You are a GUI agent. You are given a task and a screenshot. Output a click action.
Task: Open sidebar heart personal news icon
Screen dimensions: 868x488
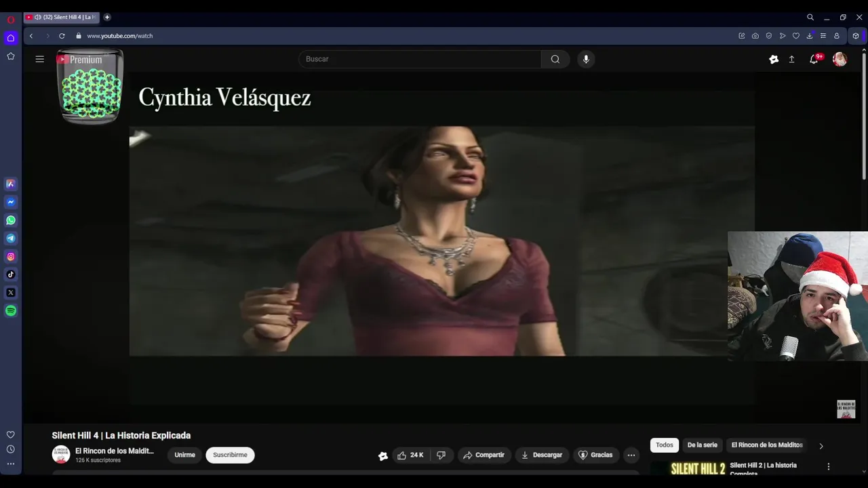[x=11, y=434]
